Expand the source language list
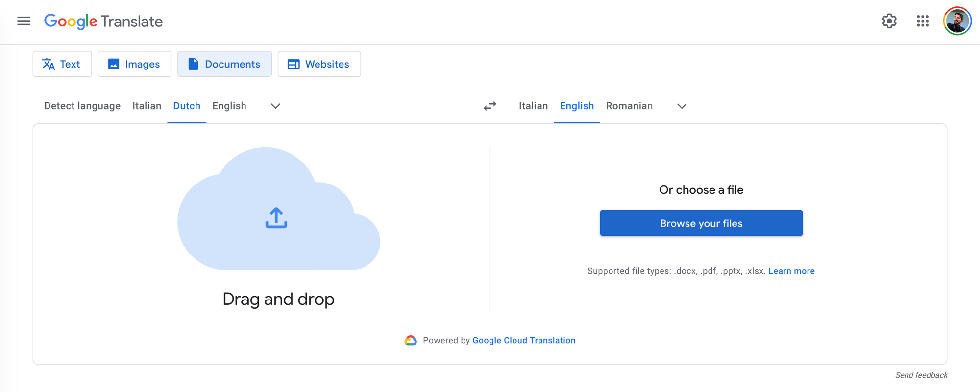The height and width of the screenshot is (392, 980). tap(275, 106)
